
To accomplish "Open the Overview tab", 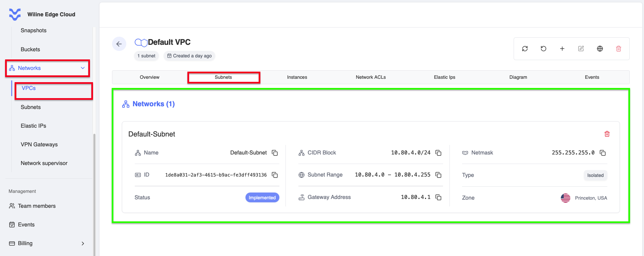I will point(149,77).
